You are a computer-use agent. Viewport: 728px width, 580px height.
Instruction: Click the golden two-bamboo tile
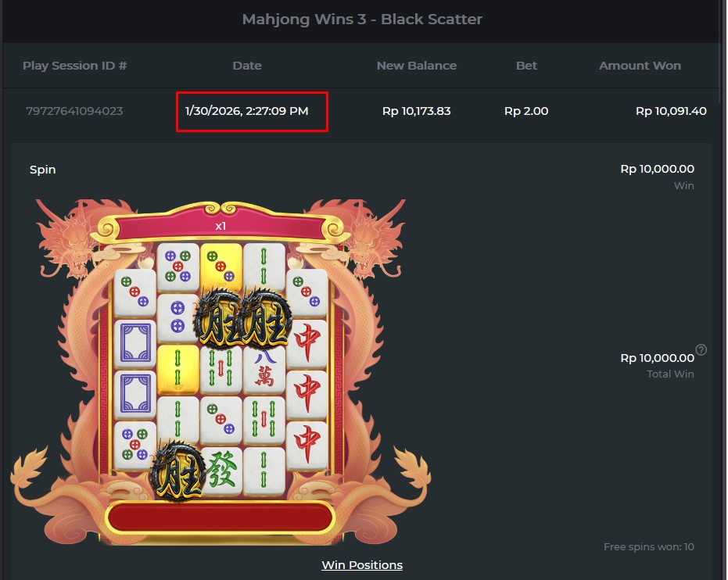pos(178,370)
